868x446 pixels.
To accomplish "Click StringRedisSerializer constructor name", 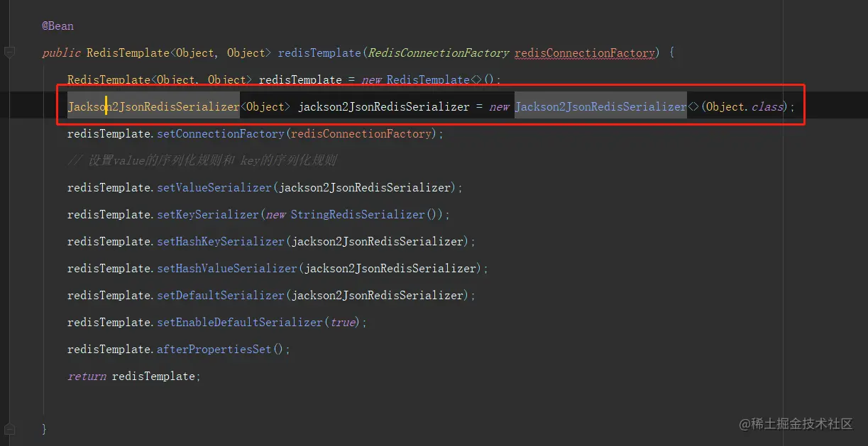I will [358, 215].
